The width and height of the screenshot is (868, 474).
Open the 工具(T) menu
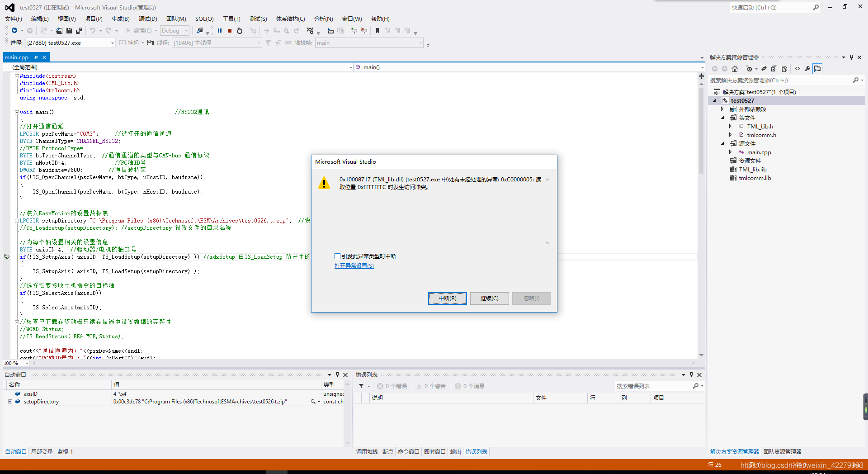click(x=231, y=19)
